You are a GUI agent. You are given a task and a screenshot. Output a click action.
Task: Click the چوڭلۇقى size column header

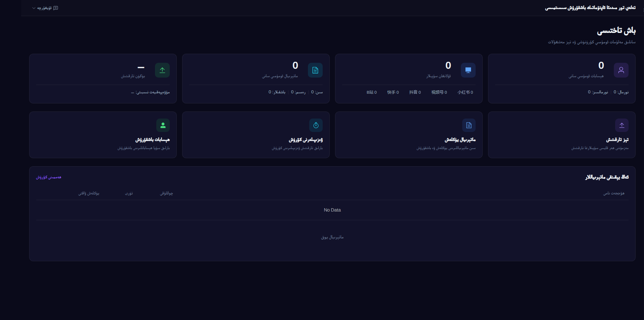166,193
